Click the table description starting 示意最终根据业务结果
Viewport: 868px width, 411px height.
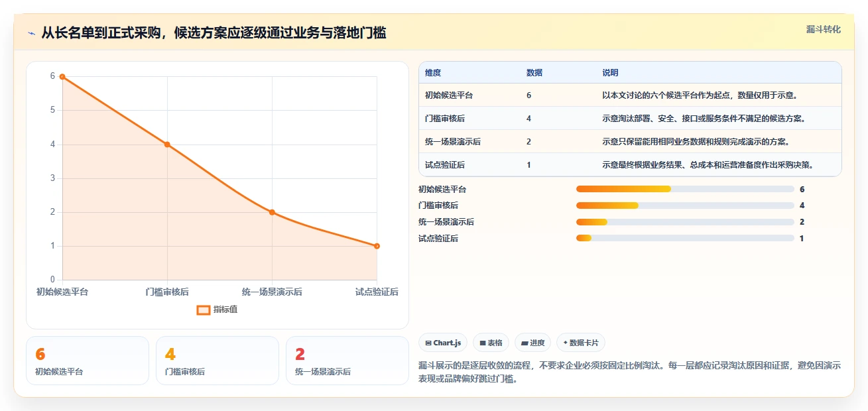[x=708, y=165]
